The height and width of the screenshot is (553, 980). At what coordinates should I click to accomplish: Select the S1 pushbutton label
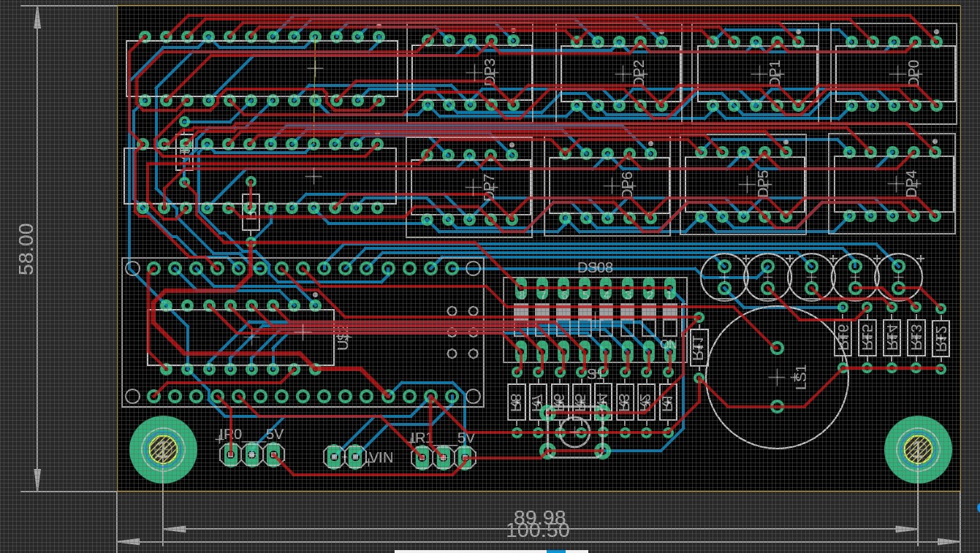pos(597,374)
